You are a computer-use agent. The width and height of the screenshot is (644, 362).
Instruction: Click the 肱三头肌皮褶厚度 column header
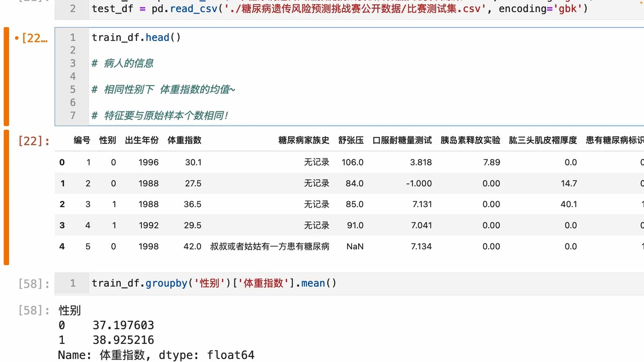[543, 140]
